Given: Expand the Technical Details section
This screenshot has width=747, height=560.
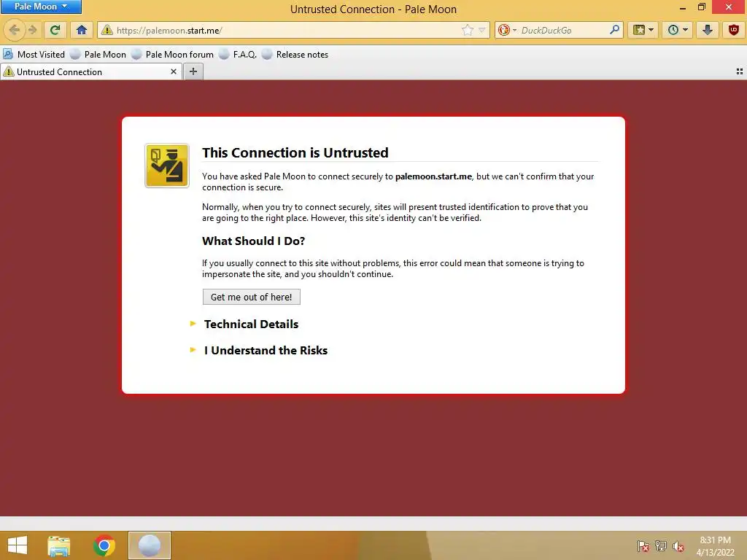Looking at the screenshot, I should [251, 324].
